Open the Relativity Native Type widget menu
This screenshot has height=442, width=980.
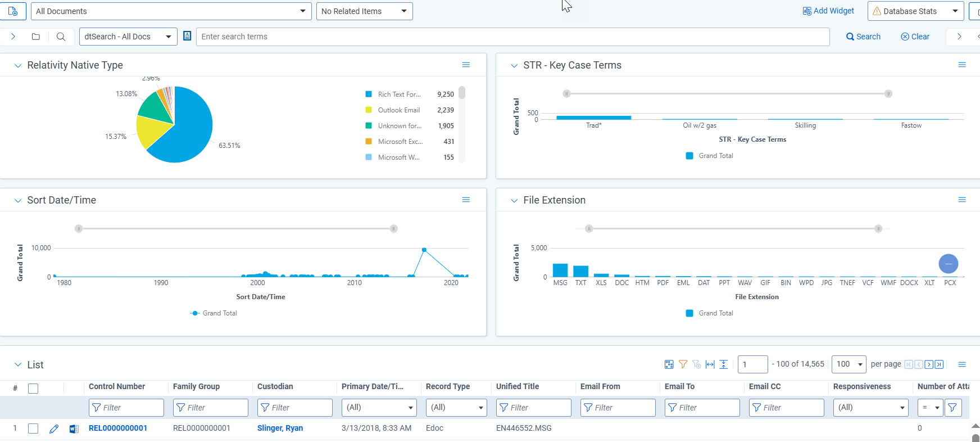[466, 65]
